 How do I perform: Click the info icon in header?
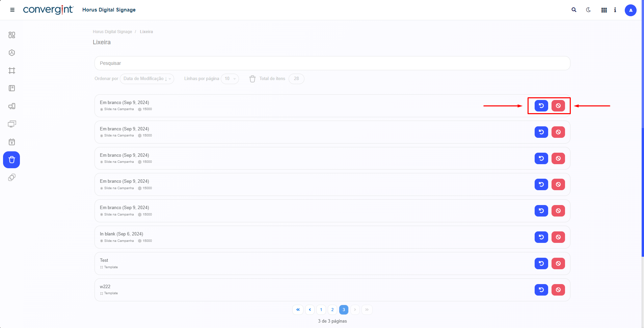[x=615, y=10]
